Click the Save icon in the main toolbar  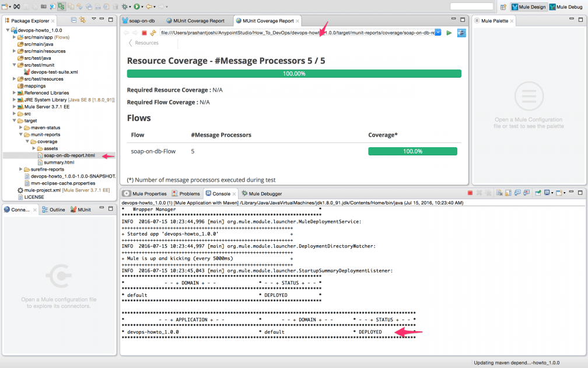tap(25, 6)
